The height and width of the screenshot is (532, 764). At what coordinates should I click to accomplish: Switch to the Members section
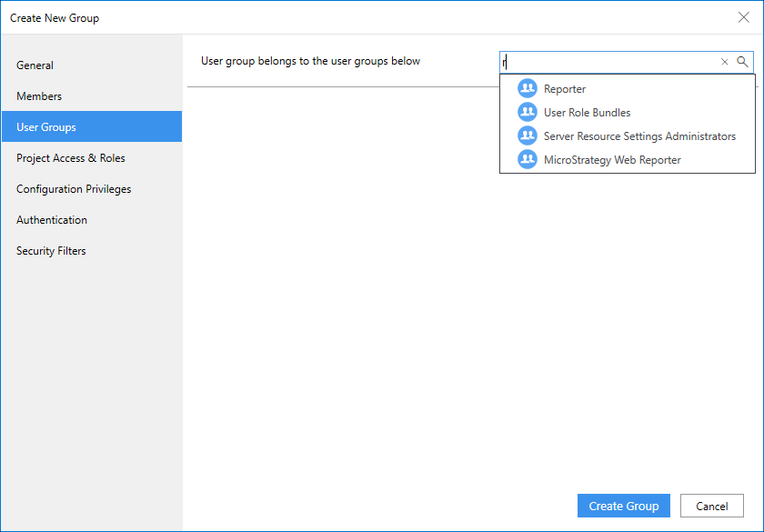click(39, 96)
